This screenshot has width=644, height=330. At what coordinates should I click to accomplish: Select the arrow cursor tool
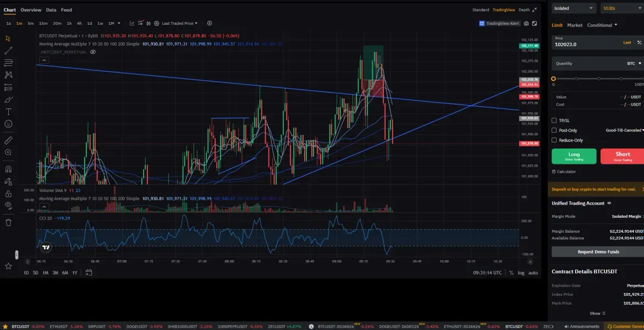point(8,38)
